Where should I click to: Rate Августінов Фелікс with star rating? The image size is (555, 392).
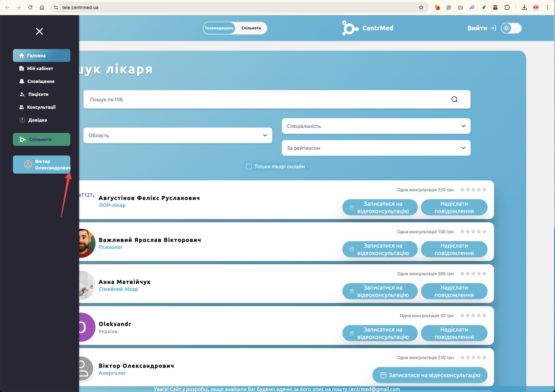coord(473,190)
